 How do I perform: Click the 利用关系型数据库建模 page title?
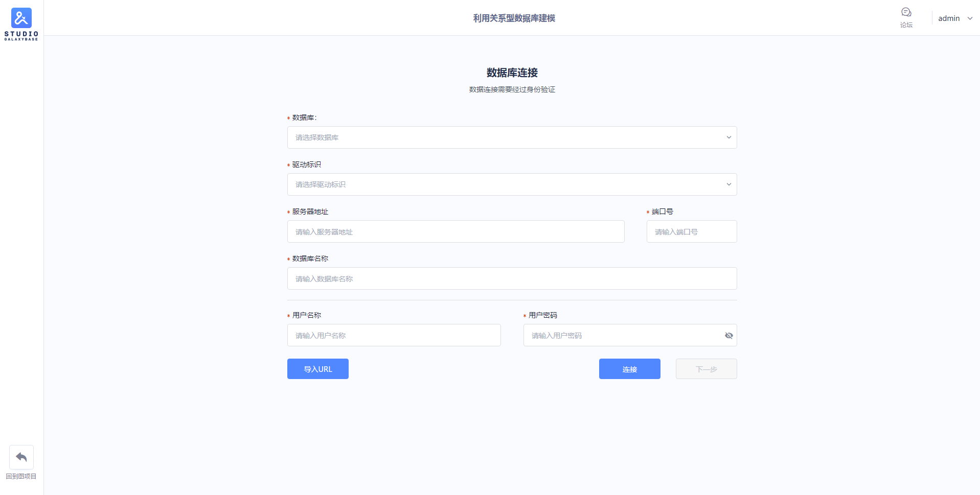(514, 17)
